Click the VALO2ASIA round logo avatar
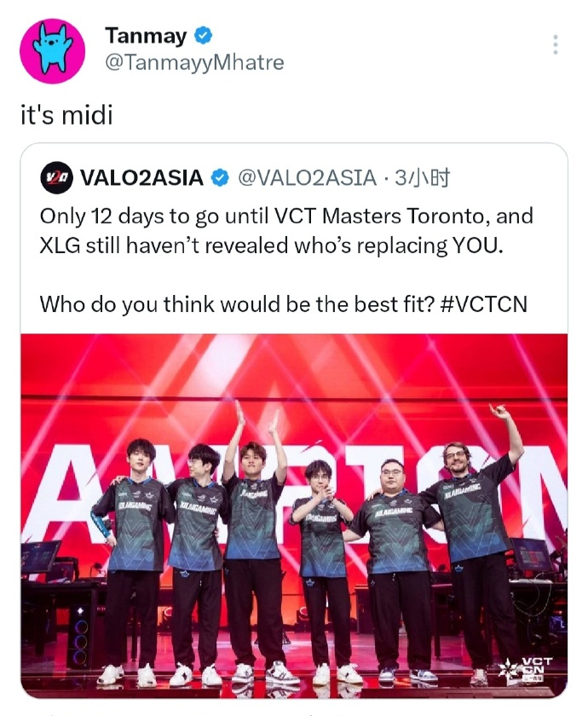Image resolution: width=588 pixels, height=716 pixels. pos(56,177)
